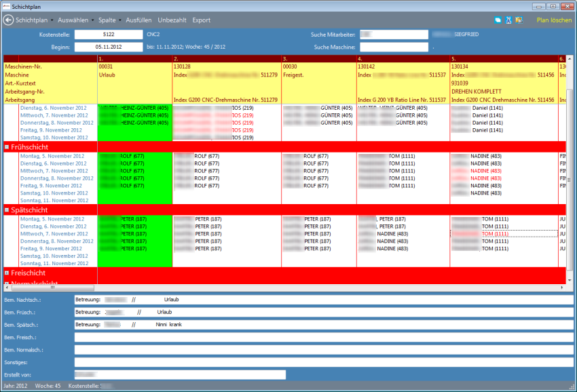Click the "931039" Art.-Kurztext cell
This screenshot has width=577, height=392.
pos(460,83)
